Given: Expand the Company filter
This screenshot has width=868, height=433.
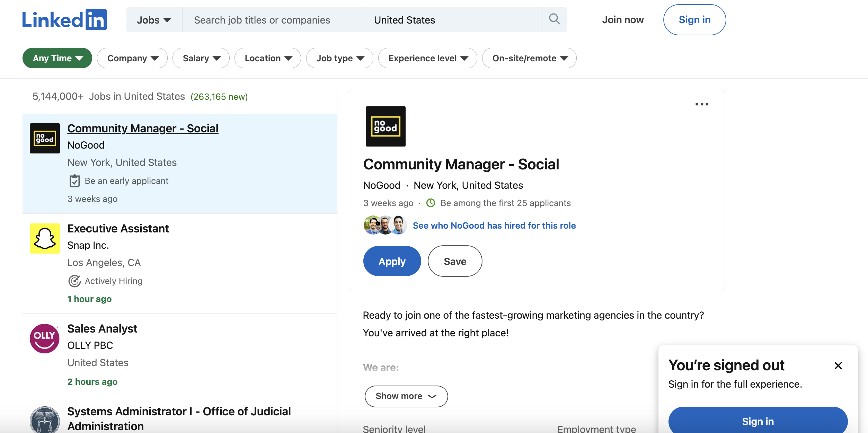Looking at the screenshot, I should pos(132,58).
